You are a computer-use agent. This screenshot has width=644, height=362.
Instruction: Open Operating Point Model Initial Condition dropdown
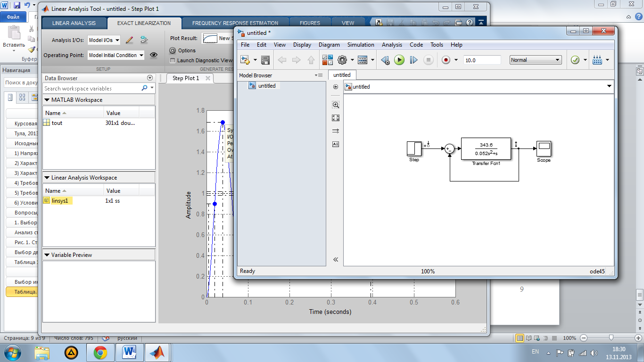(x=116, y=55)
